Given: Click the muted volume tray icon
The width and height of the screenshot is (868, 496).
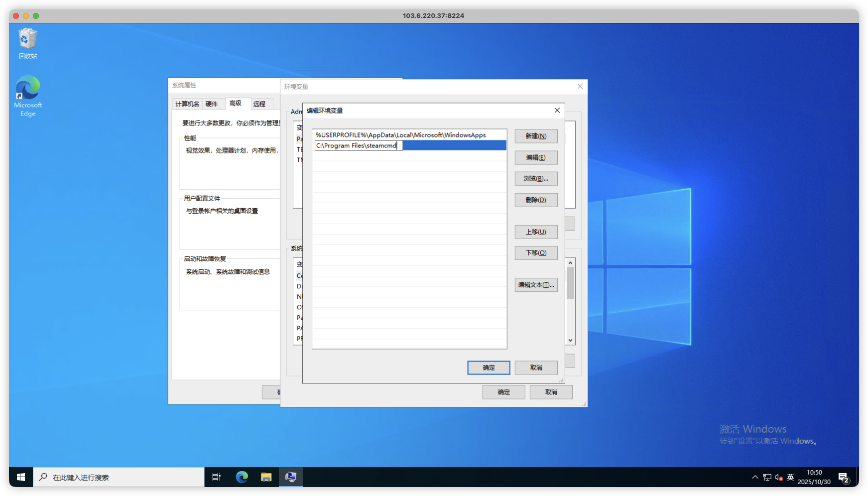Looking at the screenshot, I should coord(779,478).
